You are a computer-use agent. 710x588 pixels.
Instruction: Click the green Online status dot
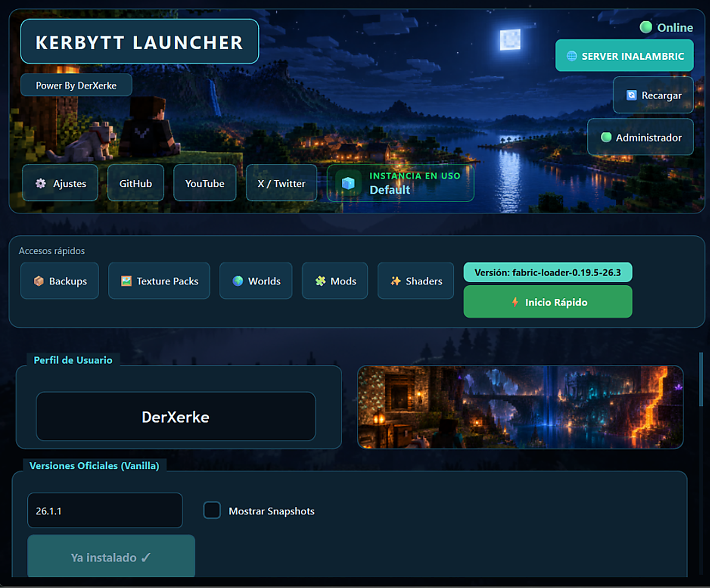(x=646, y=27)
